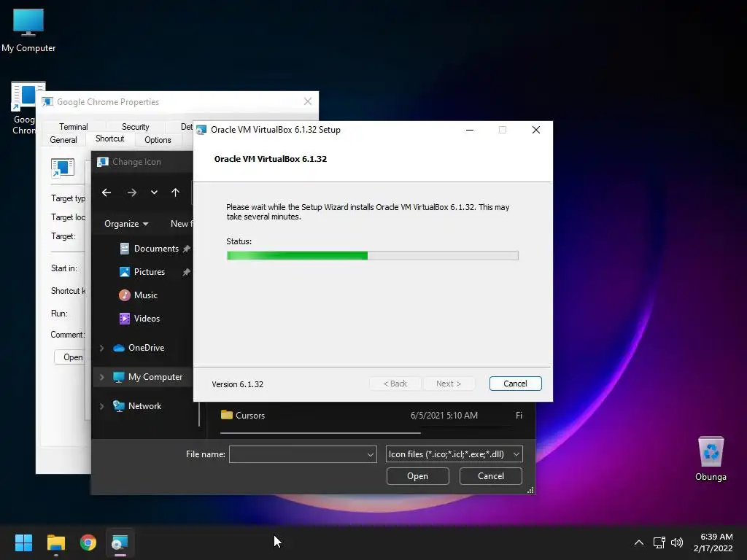Viewport: 747px width, 560px height.
Task: Click Cancel in the Change Icon dialog
Action: tap(491, 476)
